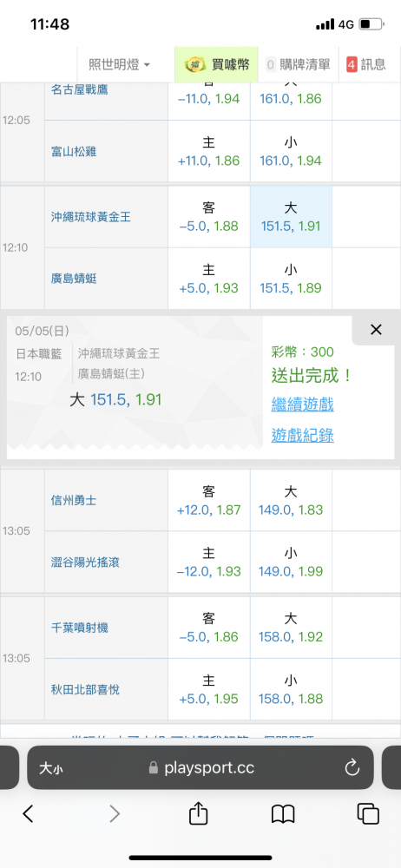Click the 遊戲紀錄 link

point(302,436)
